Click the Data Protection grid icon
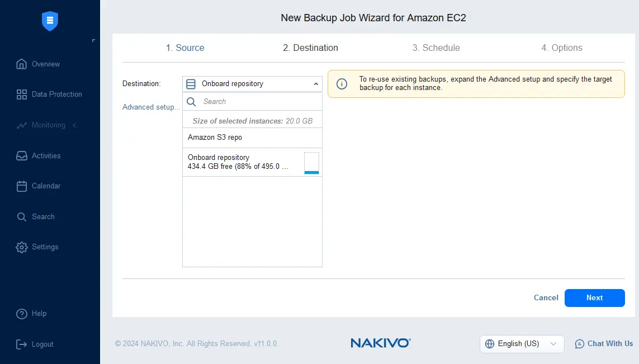Screen dimensions: 639x364 click(x=22, y=94)
